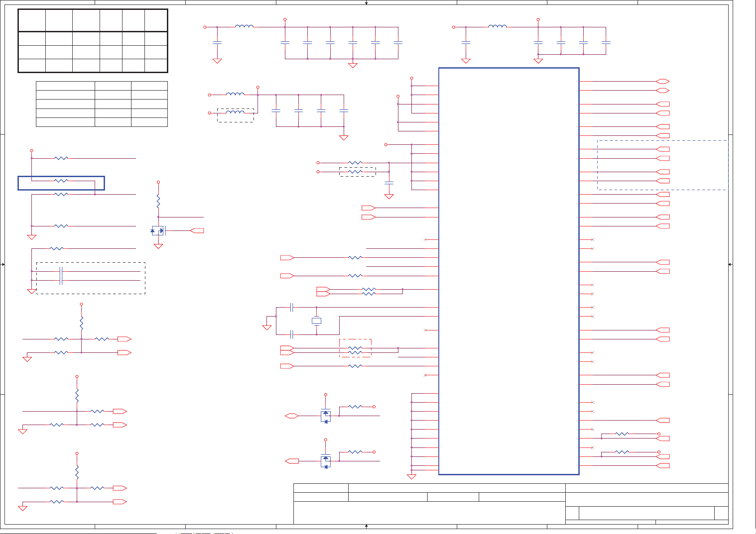Select the capacitor directly below the crystal
The image size is (756, 534).
292,334
